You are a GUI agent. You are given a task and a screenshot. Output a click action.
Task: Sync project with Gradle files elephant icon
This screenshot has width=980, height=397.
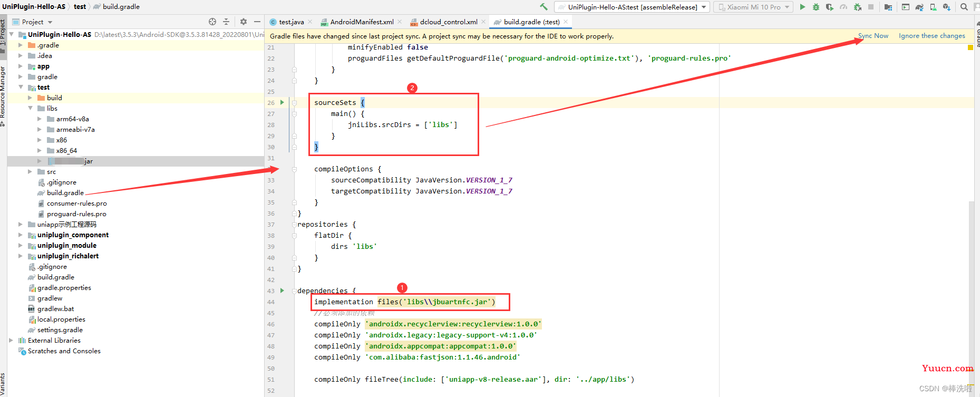919,7
